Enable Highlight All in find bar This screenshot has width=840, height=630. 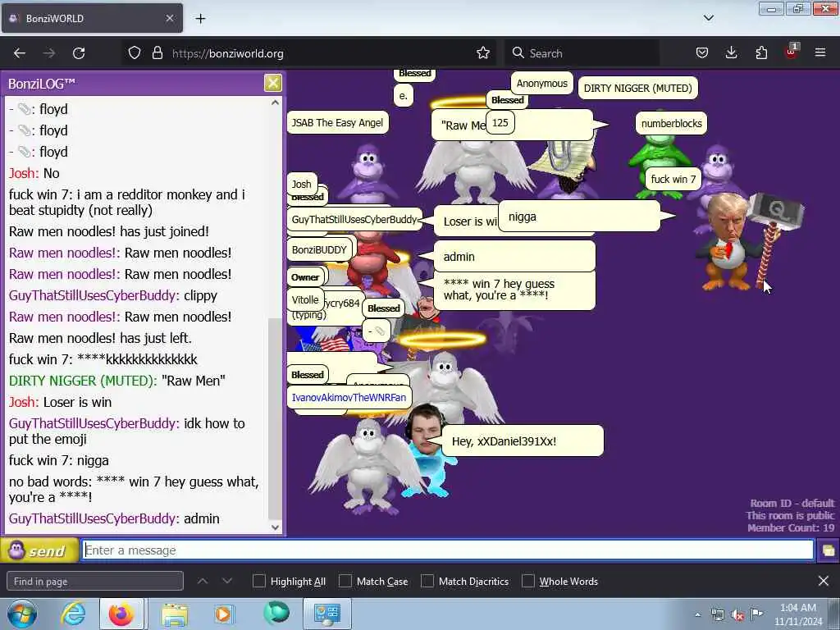click(x=259, y=582)
